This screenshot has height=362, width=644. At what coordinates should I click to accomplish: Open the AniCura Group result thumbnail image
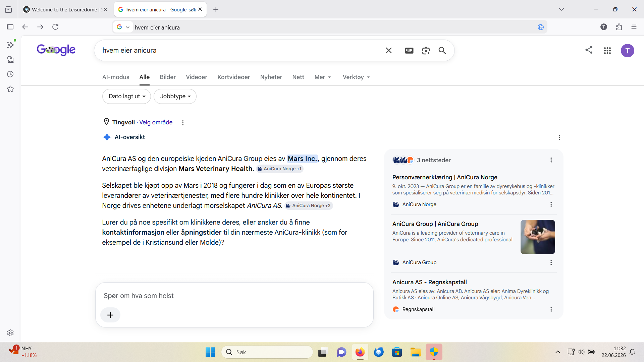pyautogui.click(x=538, y=237)
